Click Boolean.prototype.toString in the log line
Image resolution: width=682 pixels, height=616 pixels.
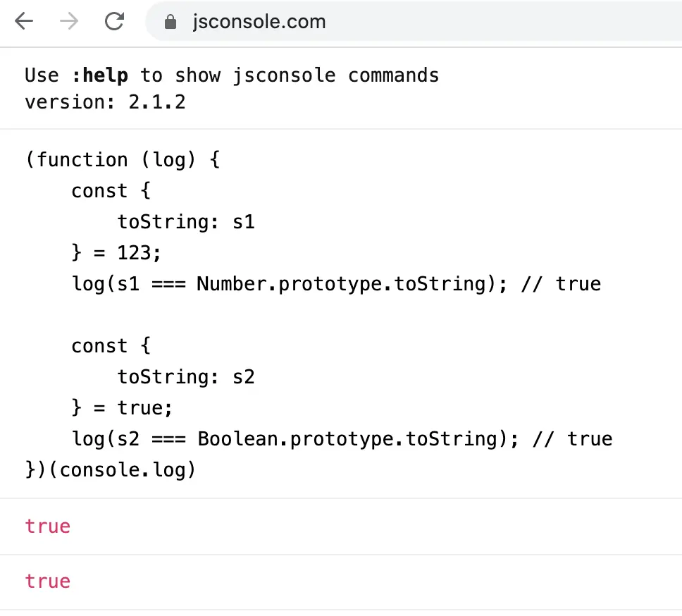pos(348,439)
